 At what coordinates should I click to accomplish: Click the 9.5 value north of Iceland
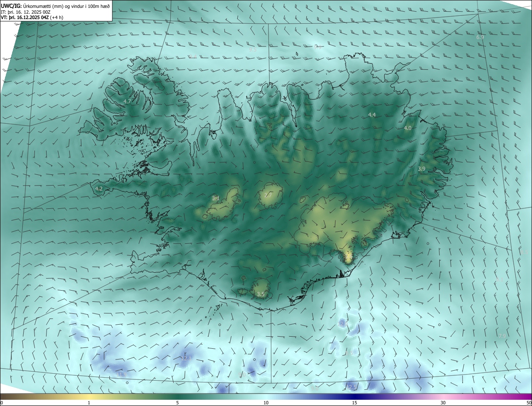tap(253, 49)
